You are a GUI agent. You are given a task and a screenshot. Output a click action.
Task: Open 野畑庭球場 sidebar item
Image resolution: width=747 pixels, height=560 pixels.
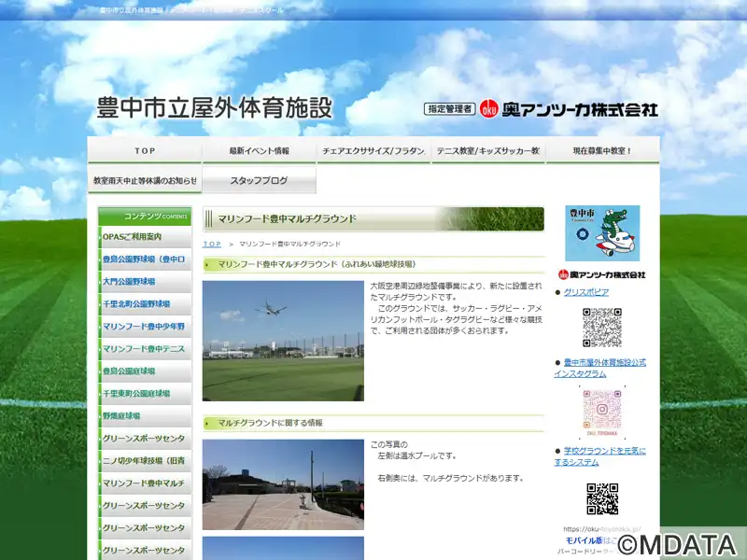[x=145, y=415]
